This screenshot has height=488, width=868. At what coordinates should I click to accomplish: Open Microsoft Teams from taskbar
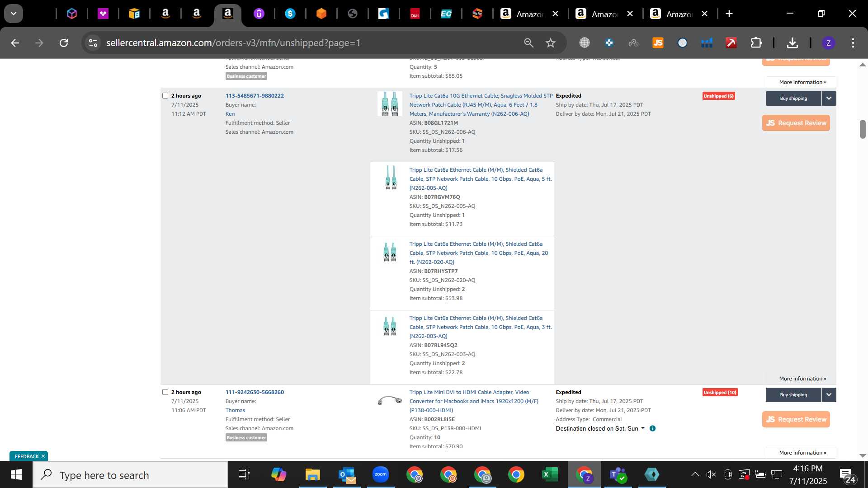point(618,475)
